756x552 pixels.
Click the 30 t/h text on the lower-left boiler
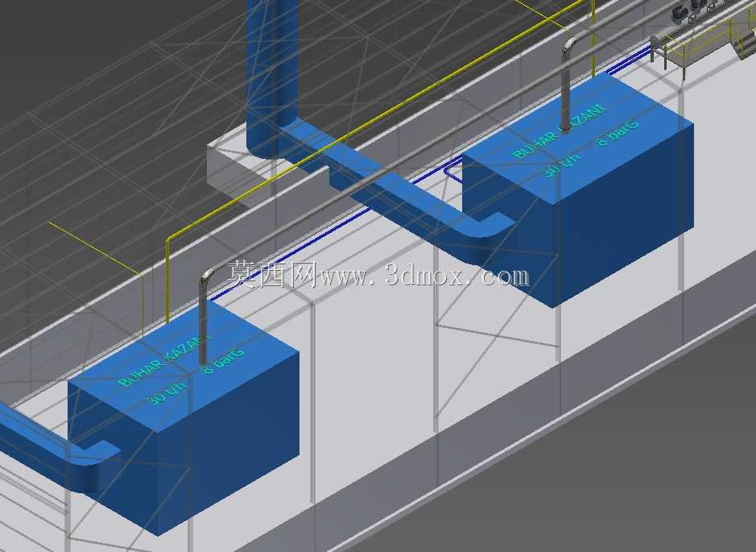(165, 392)
